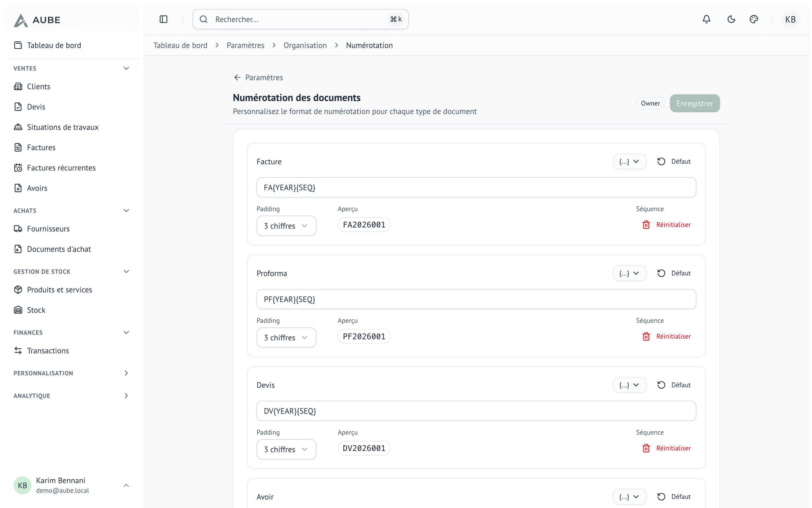The image size is (812, 508).
Task: Open Clients in the sidebar
Action: click(72, 86)
